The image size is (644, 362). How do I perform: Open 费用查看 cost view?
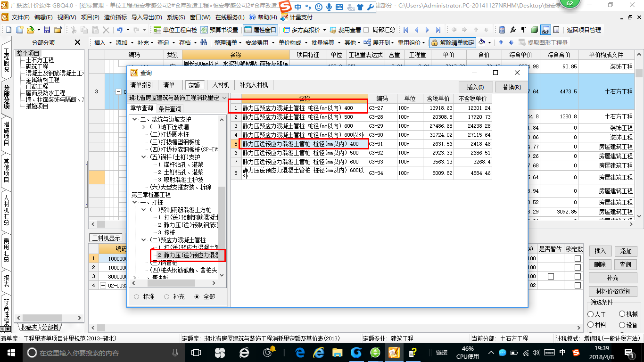click(346, 30)
